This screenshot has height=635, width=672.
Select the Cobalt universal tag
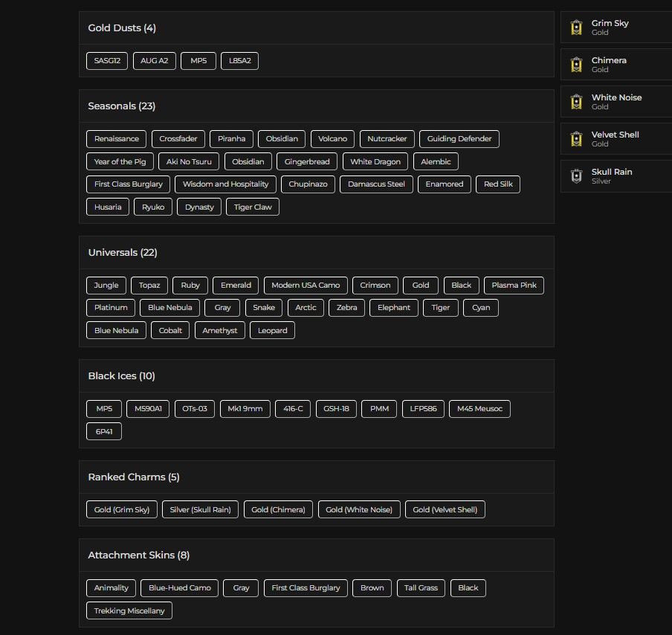pos(170,331)
